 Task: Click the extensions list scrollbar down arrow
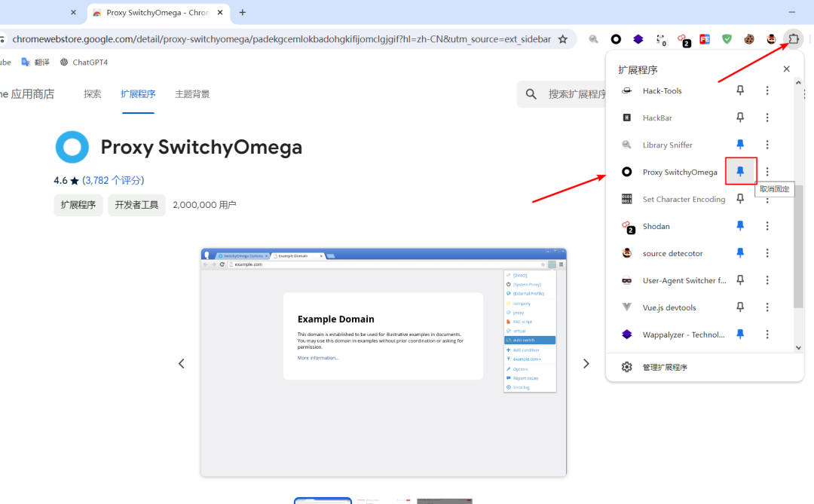pyautogui.click(x=798, y=348)
